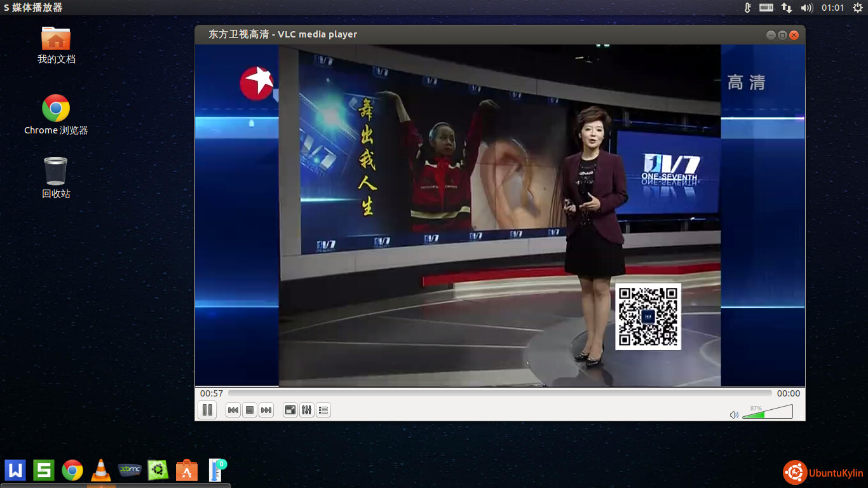The height and width of the screenshot is (488, 868).
Task: Toggle the playlist view
Action: (x=323, y=410)
